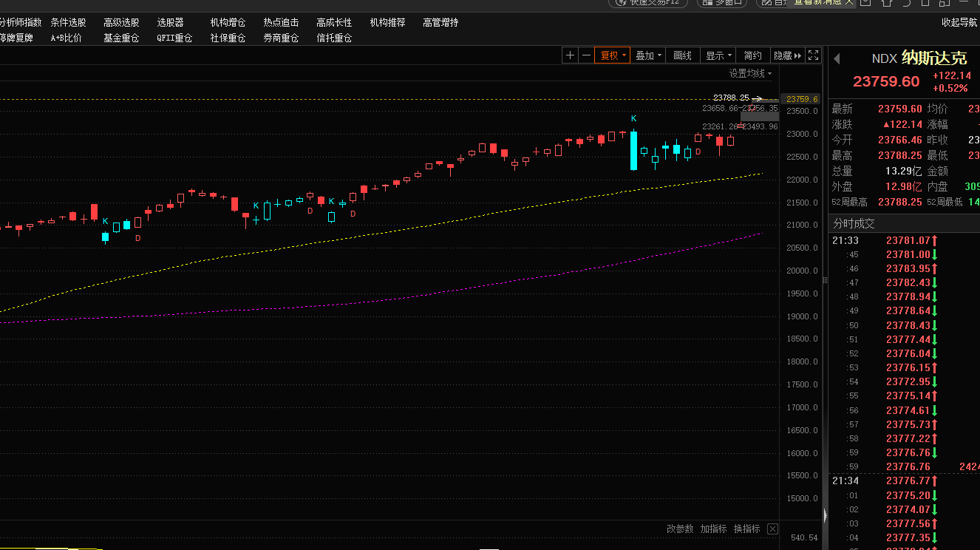Select the latest price 23759.60 in 最新 row
Viewport: 980px width, 550px height.
[x=900, y=109]
